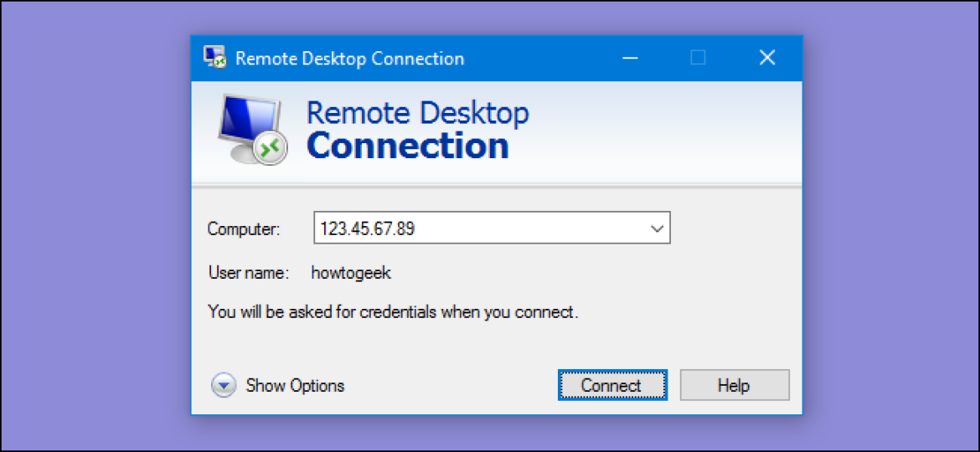
Task: Click the green arrows badge on monitor icon
Action: click(x=271, y=148)
